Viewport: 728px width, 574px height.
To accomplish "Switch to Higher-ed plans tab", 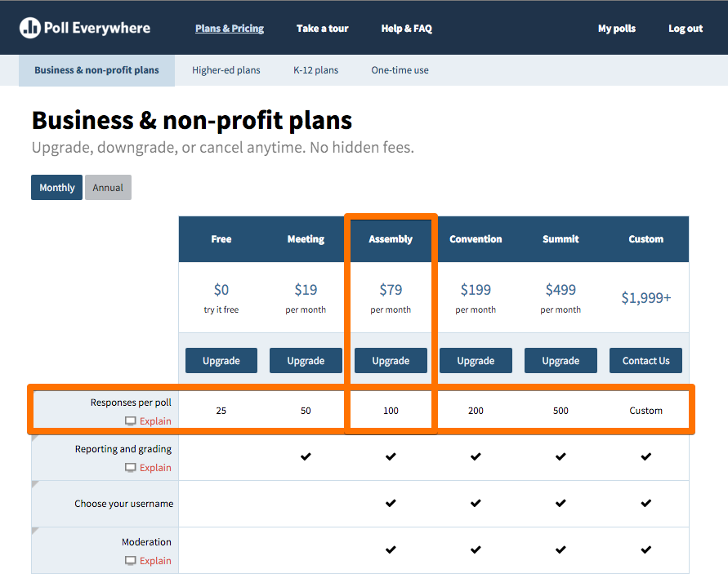I will [x=226, y=70].
